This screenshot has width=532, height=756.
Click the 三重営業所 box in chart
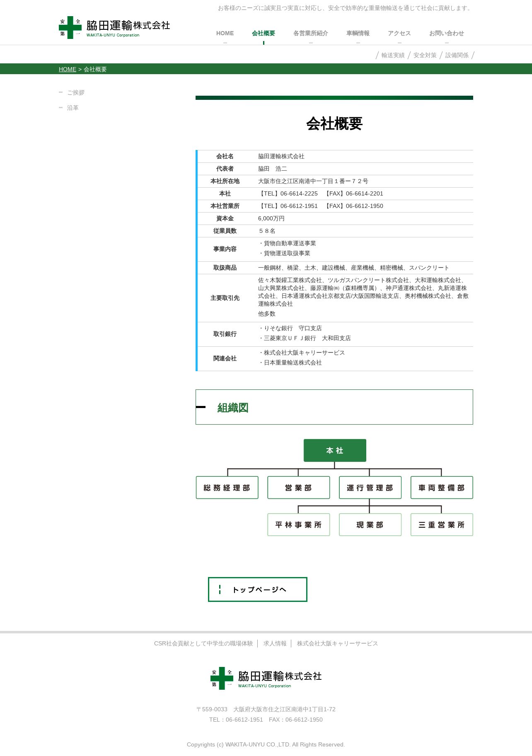(x=442, y=524)
